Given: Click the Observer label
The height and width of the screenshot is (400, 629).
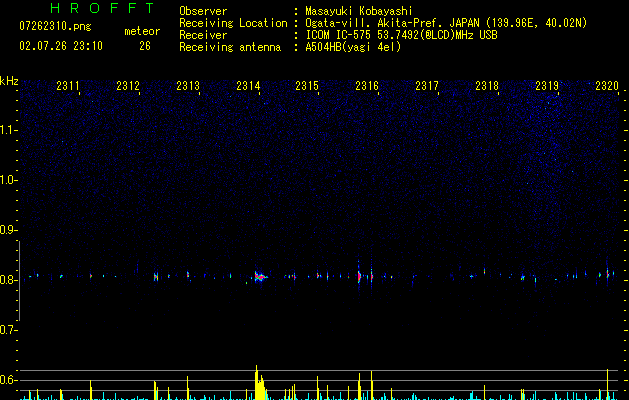Looking at the screenshot, I should [x=203, y=11].
